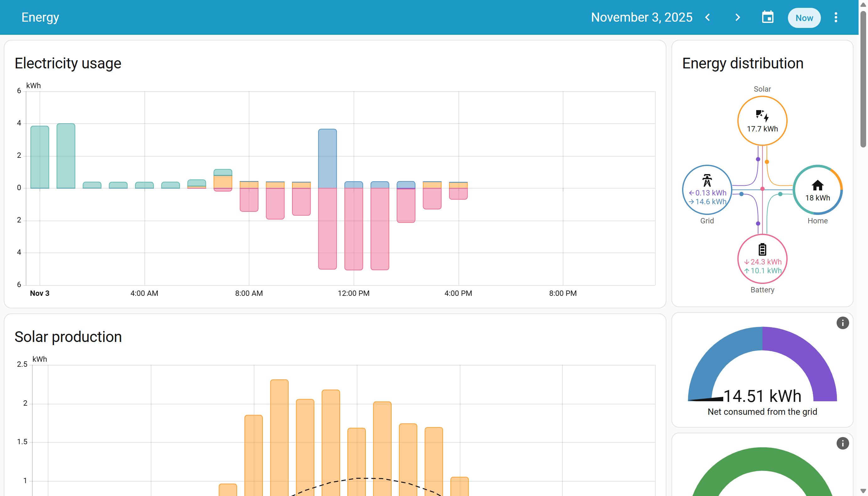Open the three-dot overflow menu

point(836,17)
